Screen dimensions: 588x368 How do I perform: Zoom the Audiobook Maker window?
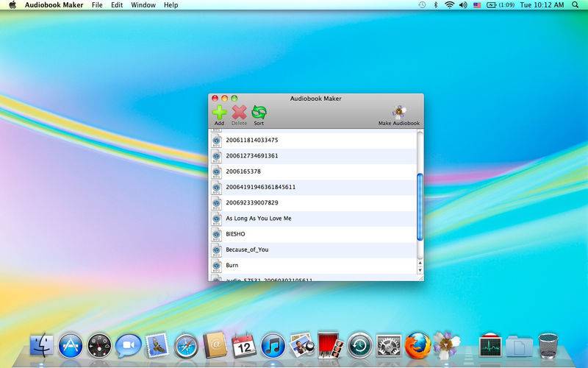pos(234,99)
